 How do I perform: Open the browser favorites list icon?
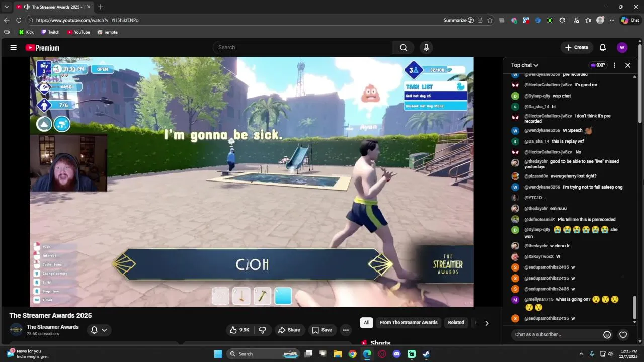(x=588, y=20)
